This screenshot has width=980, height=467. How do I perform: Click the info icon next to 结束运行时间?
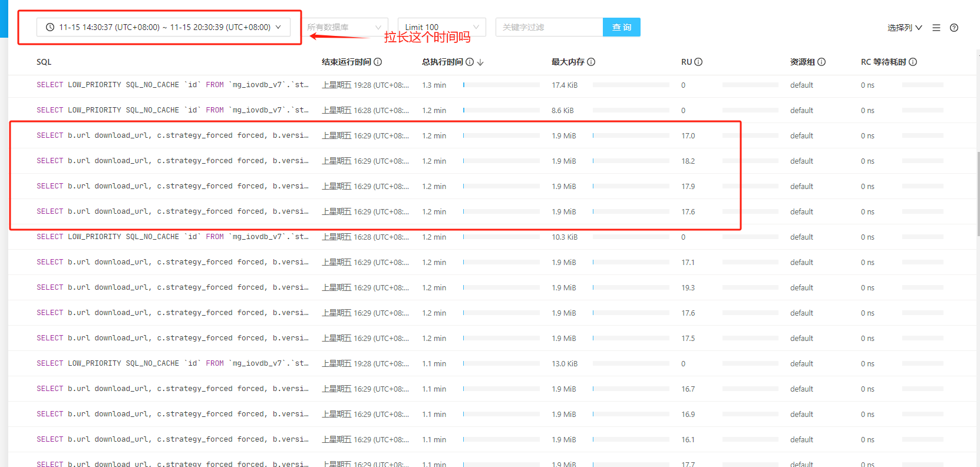378,62
